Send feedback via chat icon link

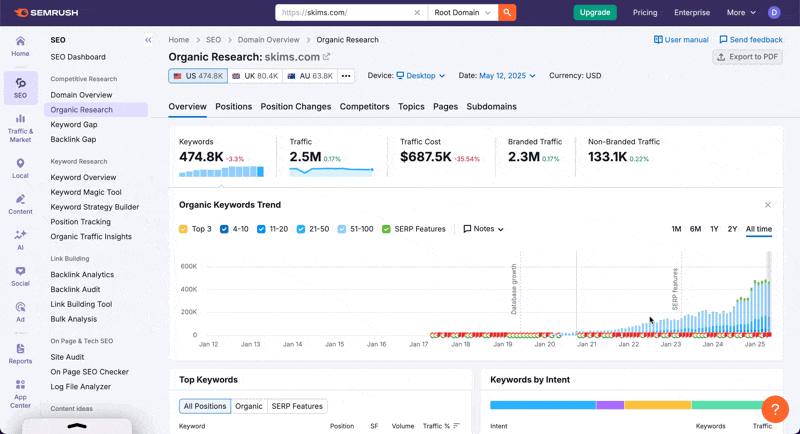pyautogui.click(x=751, y=40)
